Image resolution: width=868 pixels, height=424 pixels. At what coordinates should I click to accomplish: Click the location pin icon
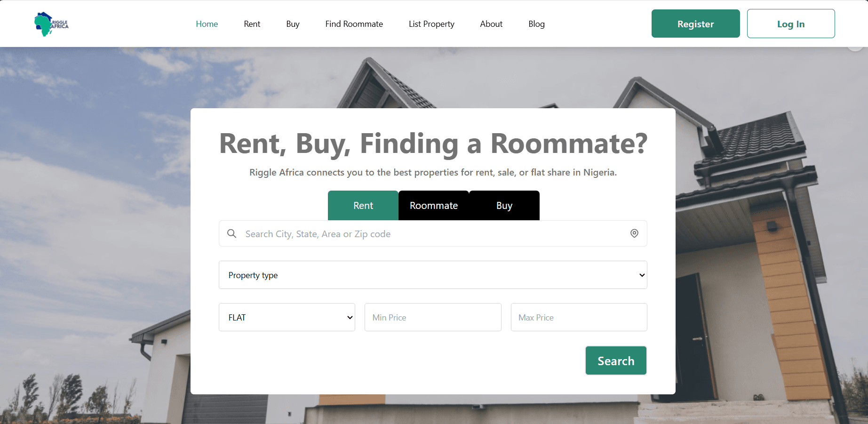click(634, 233)
